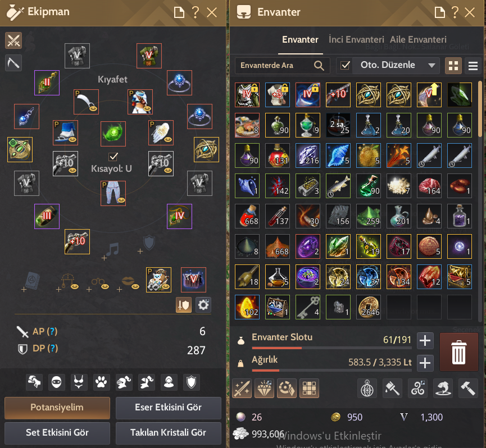The image size is (486, 448).
Task: Increase weight limit with Ağırlık plus button
Action: click(x=425, y=363)
